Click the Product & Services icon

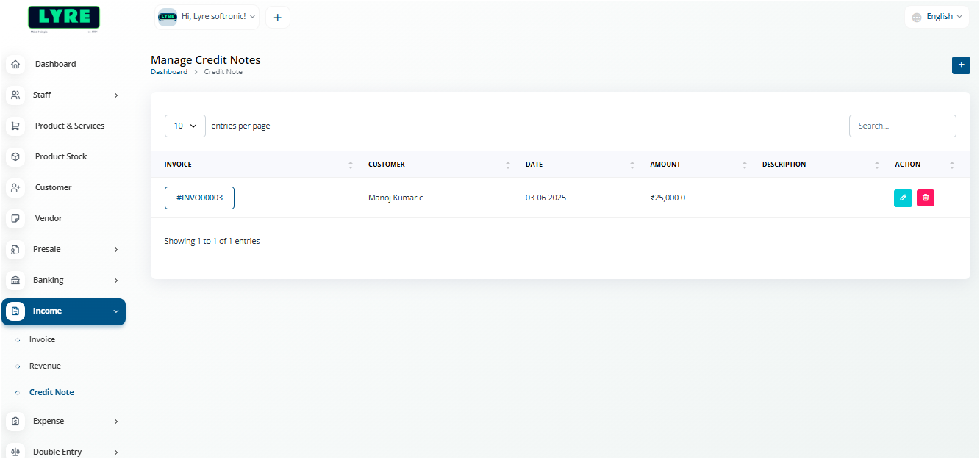pyautogui.click(x=15, y=126)
